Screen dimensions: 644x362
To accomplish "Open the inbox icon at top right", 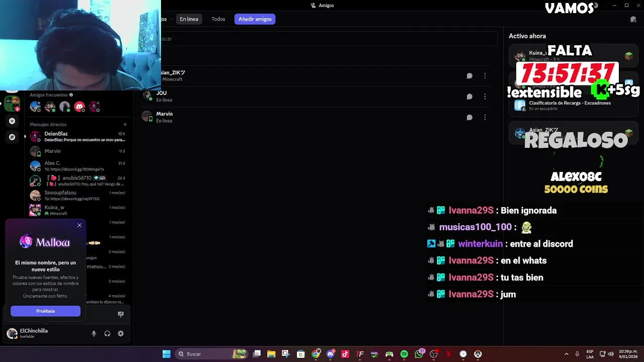I will click(633, 19).
